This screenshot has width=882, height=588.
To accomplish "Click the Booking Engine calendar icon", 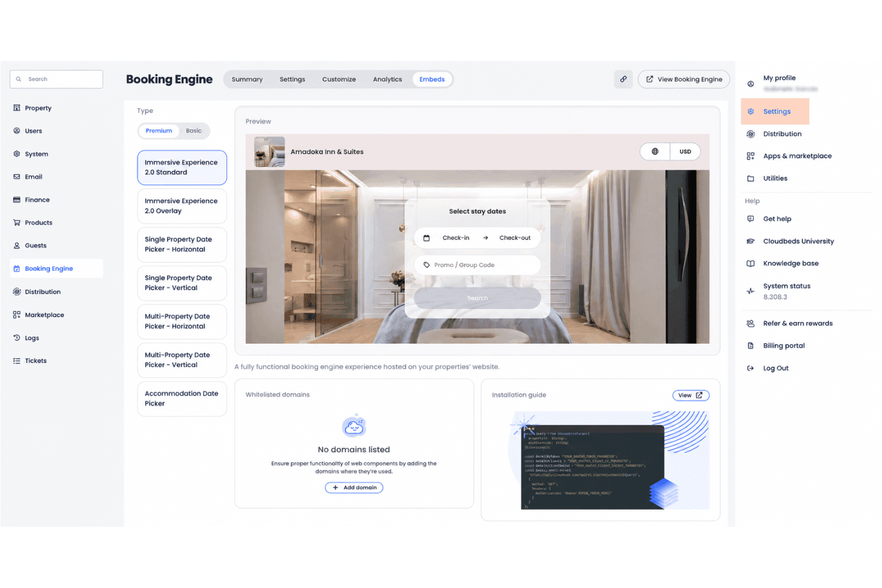I will (17, 269).
